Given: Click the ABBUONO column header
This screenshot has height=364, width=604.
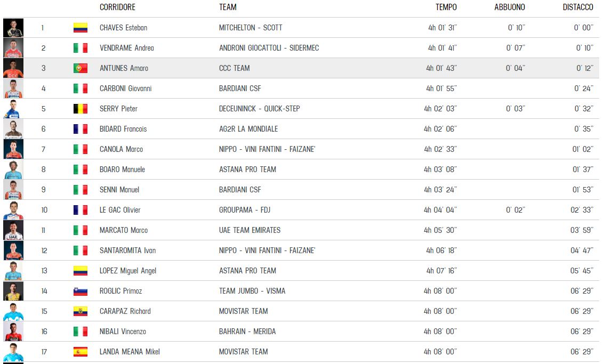Looking at the screenshot, I should 510,7.
